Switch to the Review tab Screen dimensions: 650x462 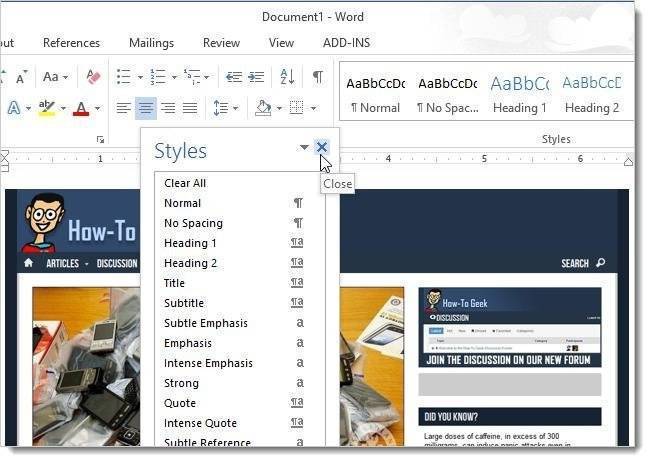[221, 43]
